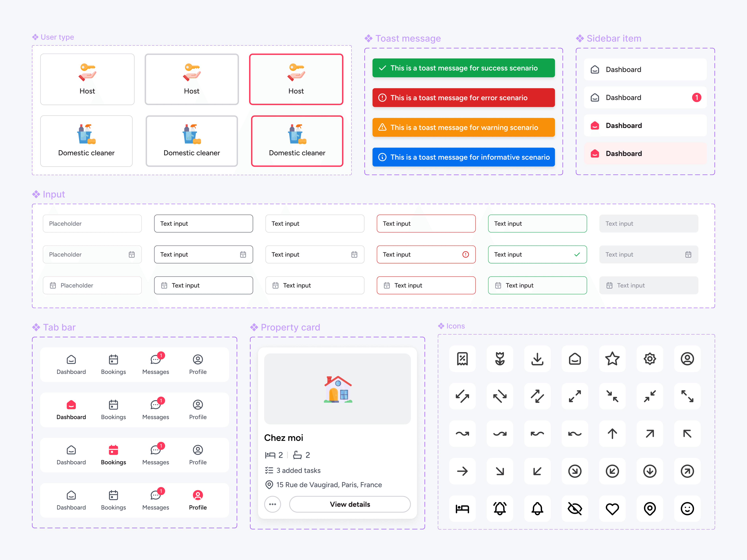Click the checkmark in success toast
The height and width of the screenshot is (560, 747).
(382, 68)
